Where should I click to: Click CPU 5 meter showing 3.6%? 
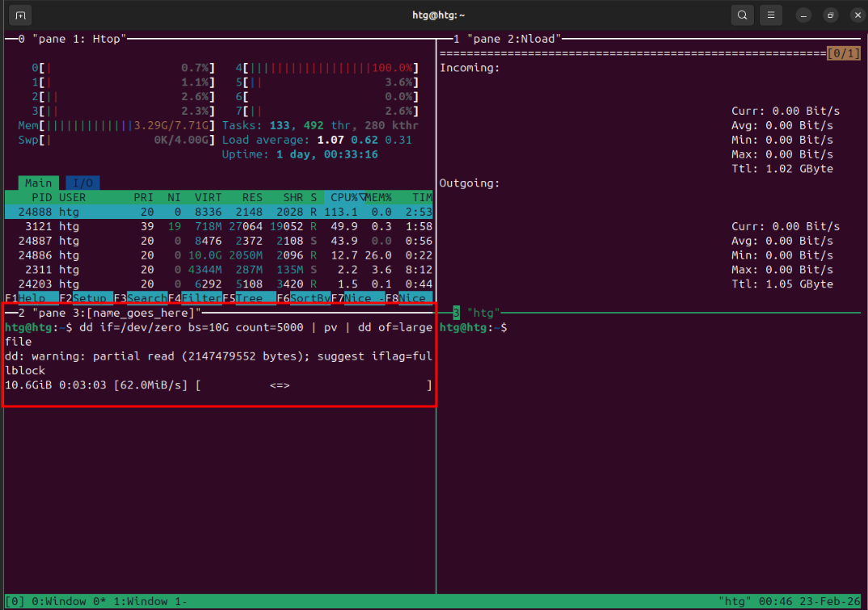(327, 82)
